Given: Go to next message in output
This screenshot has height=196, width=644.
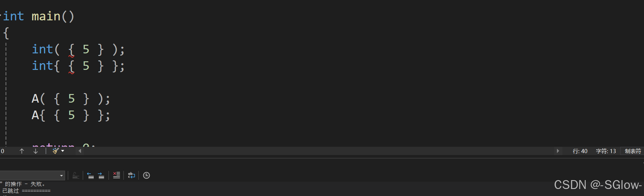Looking at the screenshot, I should tap(101, 175).
